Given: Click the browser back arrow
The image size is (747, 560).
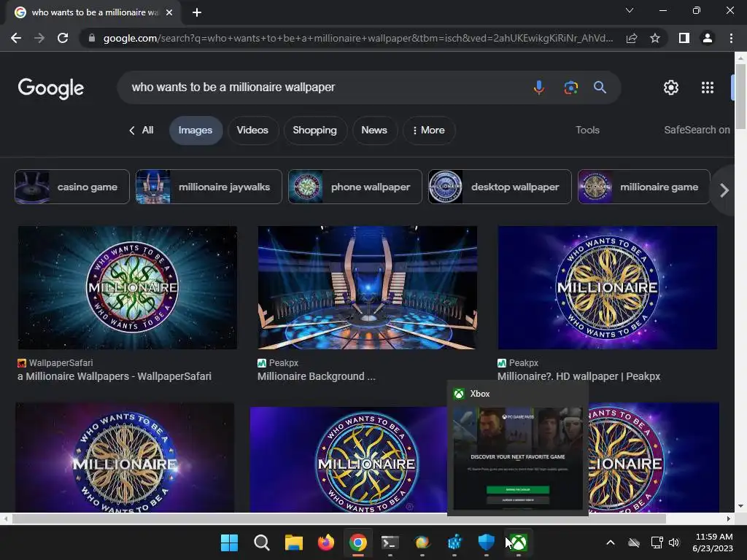Looking at the screenshot, I should [x=16, y=38].
